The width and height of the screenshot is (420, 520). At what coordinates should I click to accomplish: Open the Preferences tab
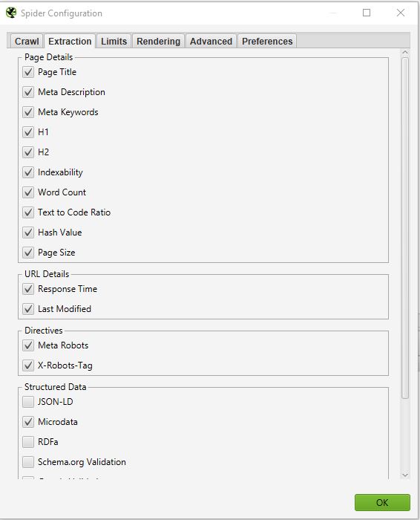click(x=267, y=41)
